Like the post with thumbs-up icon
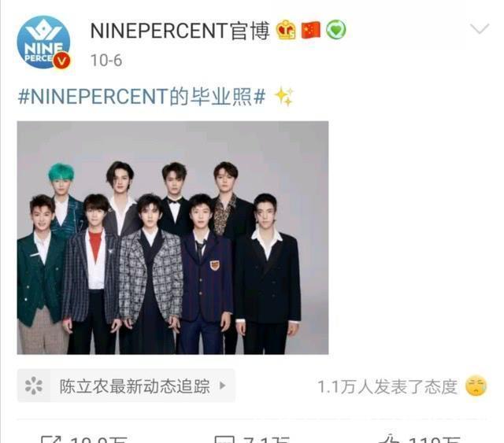The height and width of the screenshot is (443, 504). pos(389,439)
